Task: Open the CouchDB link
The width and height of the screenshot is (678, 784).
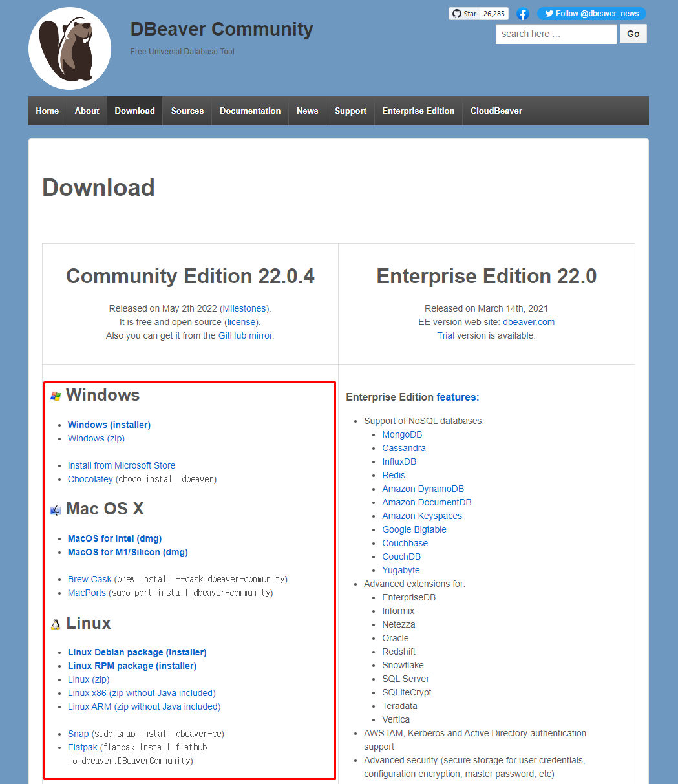Action: point(401,556)
